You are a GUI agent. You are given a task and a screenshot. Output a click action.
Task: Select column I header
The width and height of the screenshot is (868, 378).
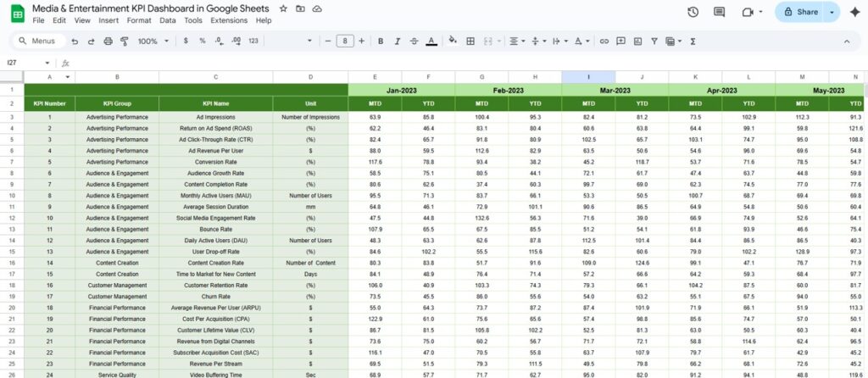pyautogui.click(x=588, y=77)
